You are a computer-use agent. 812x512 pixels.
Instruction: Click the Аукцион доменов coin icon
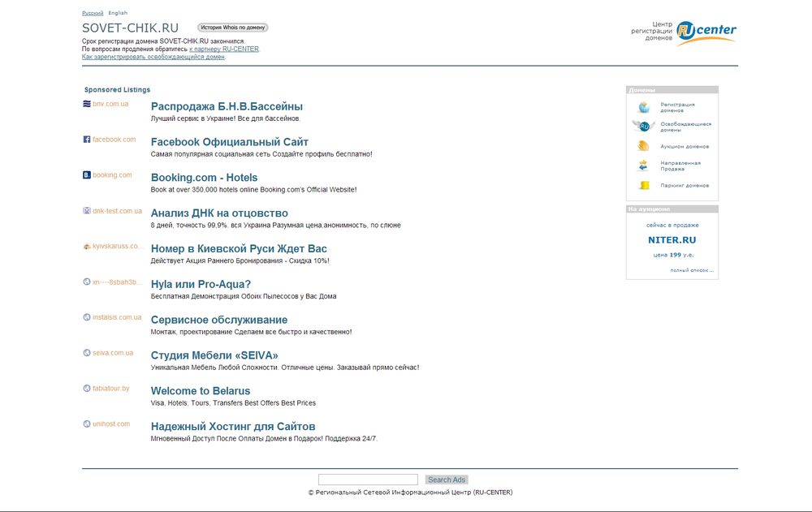[x=644, y=146]
